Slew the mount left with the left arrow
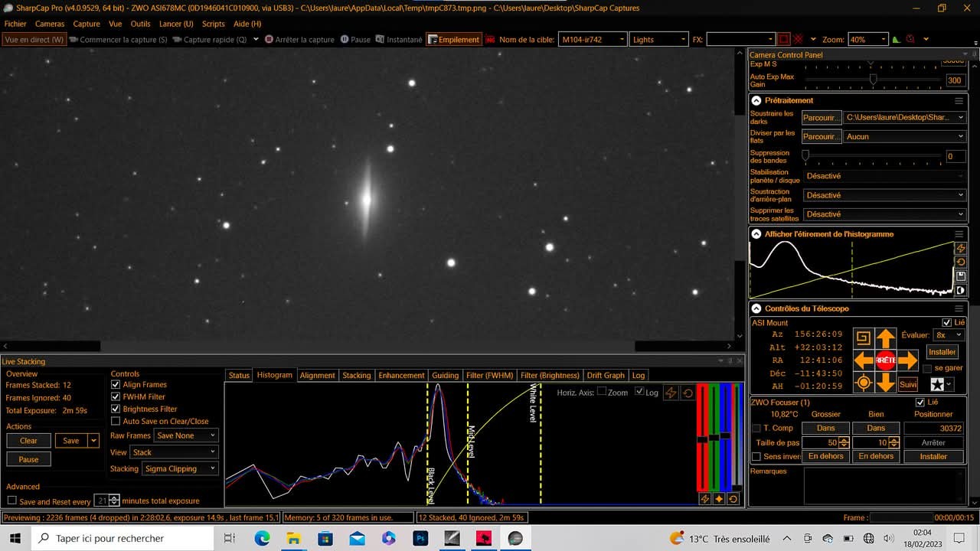 click(864, 360)
